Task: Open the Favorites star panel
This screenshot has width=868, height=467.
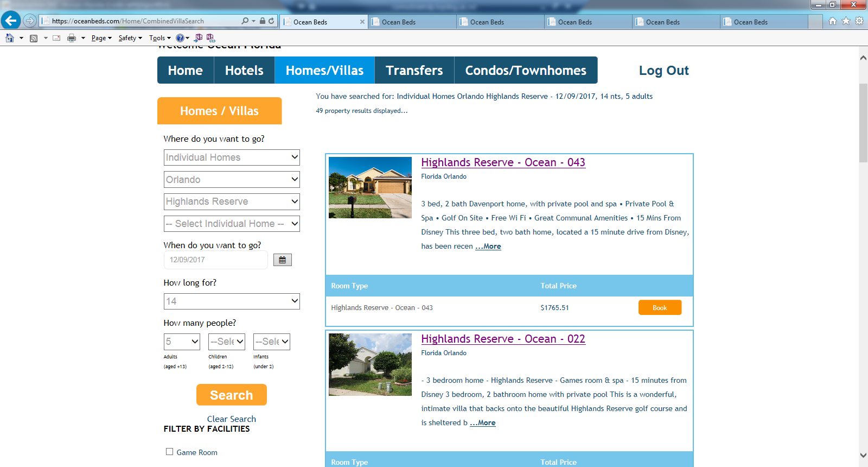Action: (846, 21)
